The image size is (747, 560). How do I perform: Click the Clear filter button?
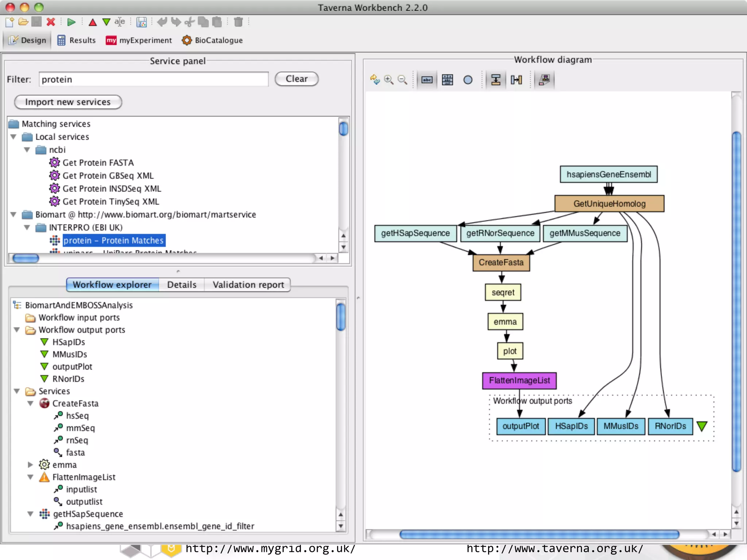coord(296,79)
